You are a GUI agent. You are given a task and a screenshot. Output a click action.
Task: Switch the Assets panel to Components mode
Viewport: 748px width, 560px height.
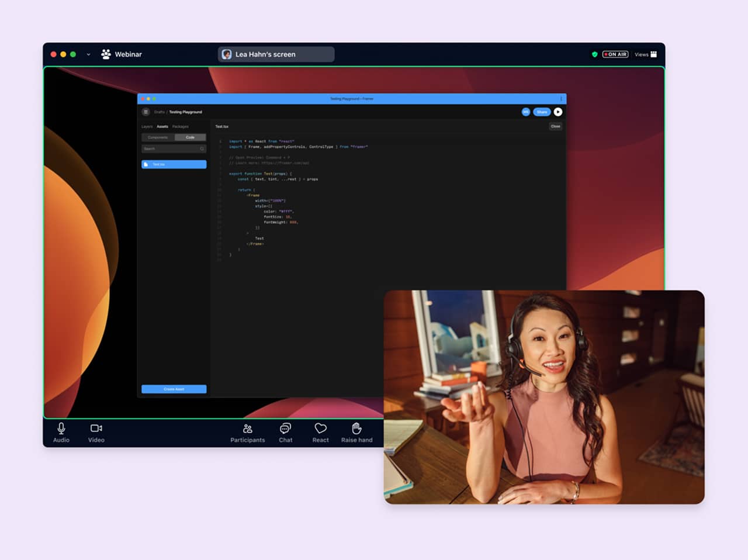tap(157, 137)
